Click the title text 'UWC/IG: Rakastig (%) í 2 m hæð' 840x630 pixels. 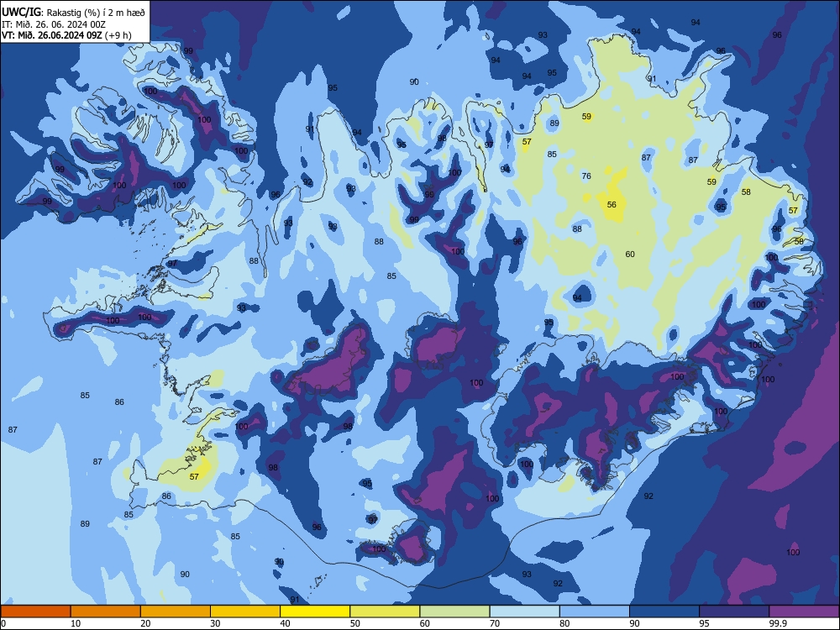click(x=73, y=13)
